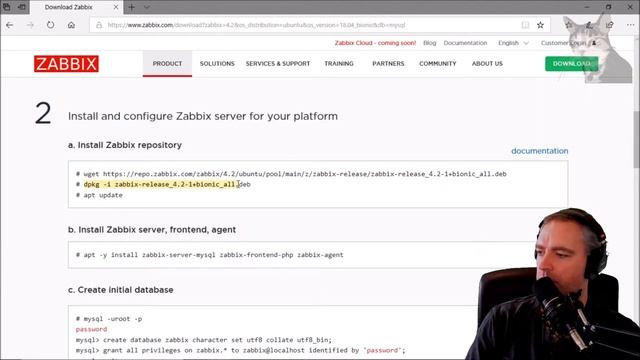The width and height of the screenshot is (640, 360).
Task: Click the set these tabs aside icon
Action: coord(22,7)
